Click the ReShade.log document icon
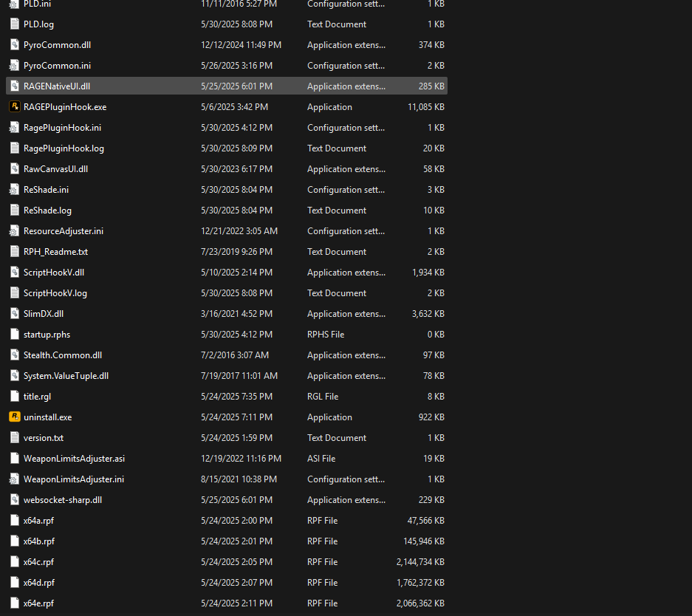This screenshot has width=692, height=616. (15, 211)
